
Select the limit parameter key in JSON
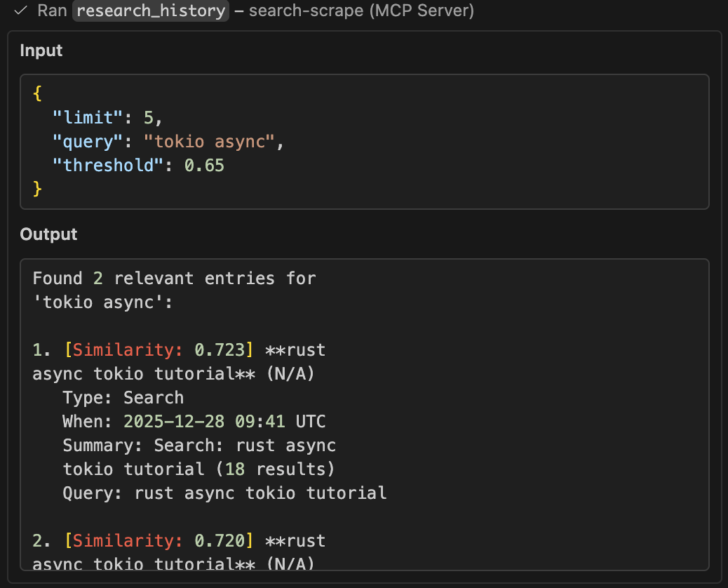[87, 117]
